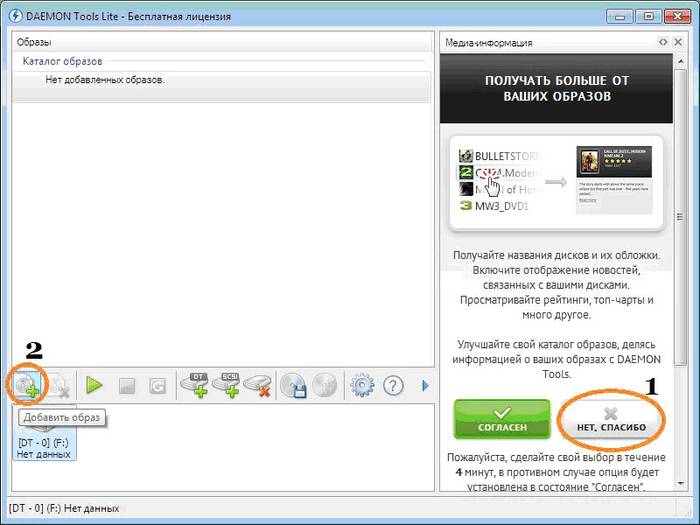
Task: Remove virtual drive icon with red X
Action: 258,385
